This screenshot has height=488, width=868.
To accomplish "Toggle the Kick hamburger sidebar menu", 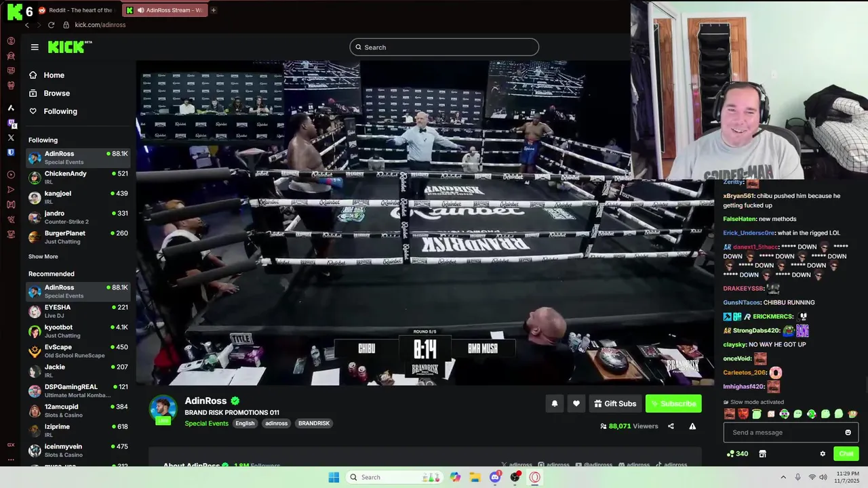I will [x=35, y=47].
